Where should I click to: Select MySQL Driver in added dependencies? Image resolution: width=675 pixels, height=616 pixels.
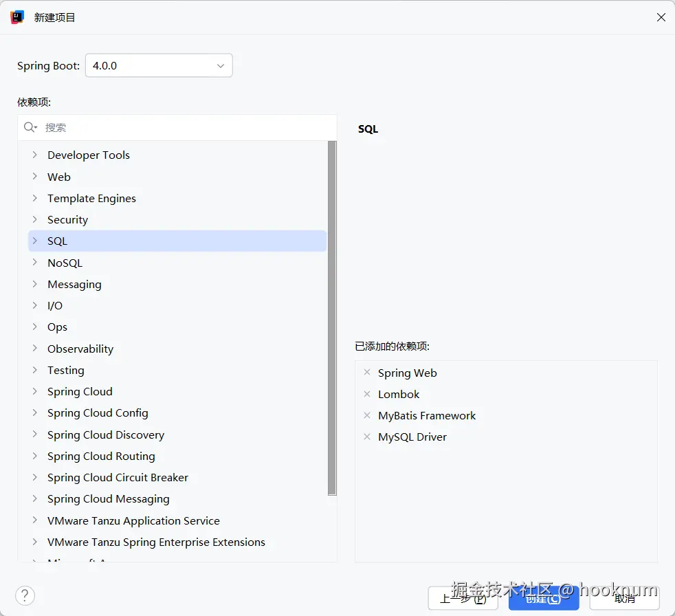(412, 437)
